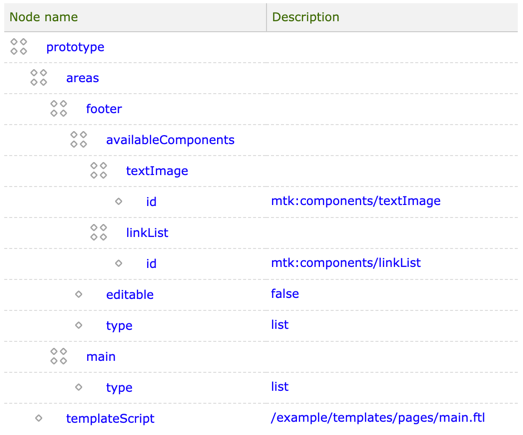Image resolution: width=523 pixels, height=435 pixels.
Task: Open the mtk:components/textImage value
Action: click(x=356, y=201)
